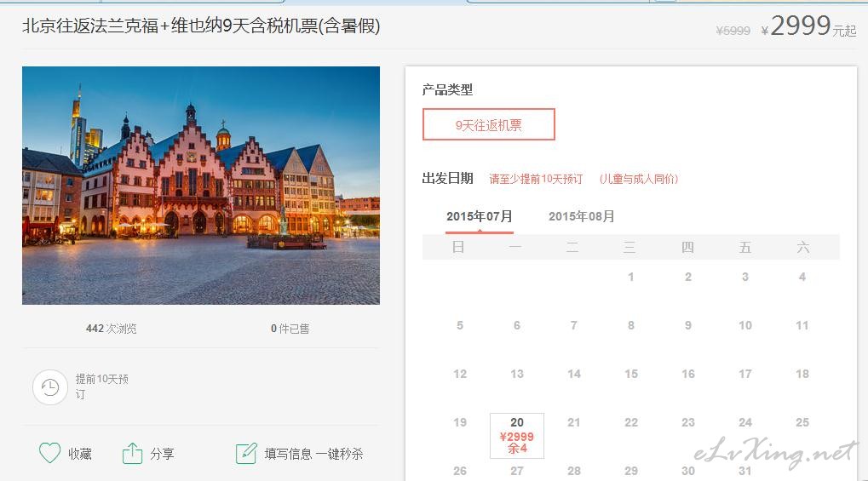Viewport: 868px width, 481px height.
Task: Click calendar date 21
Action: [x=574, y=422]
